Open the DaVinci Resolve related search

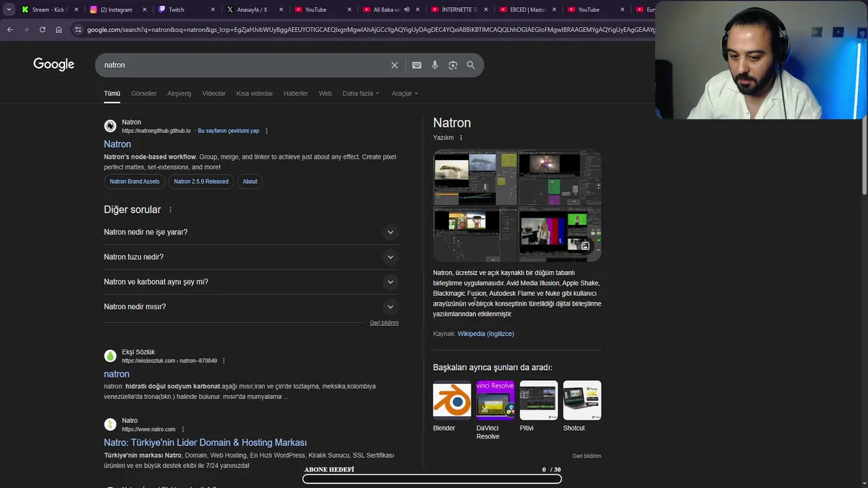pos(495,411)
